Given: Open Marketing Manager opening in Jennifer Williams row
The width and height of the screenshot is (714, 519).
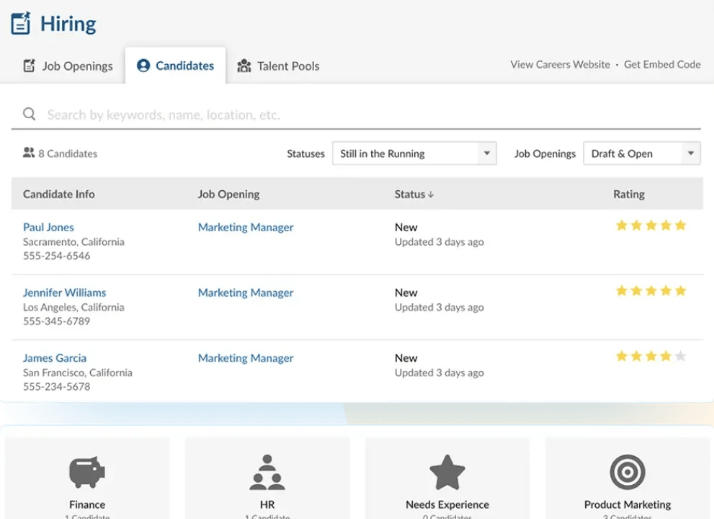Looking at the screenshot, I should click(245, 293).
